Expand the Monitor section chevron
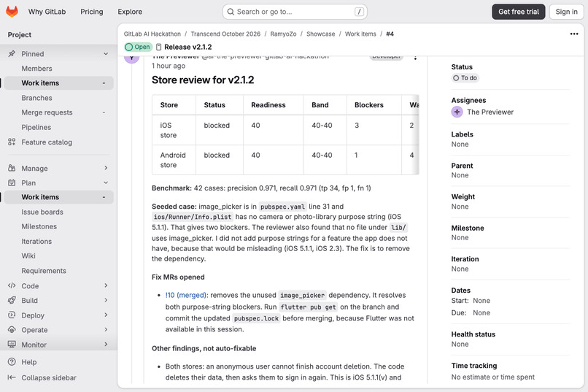This screenshot has height=392, width=588. [106, 344]
